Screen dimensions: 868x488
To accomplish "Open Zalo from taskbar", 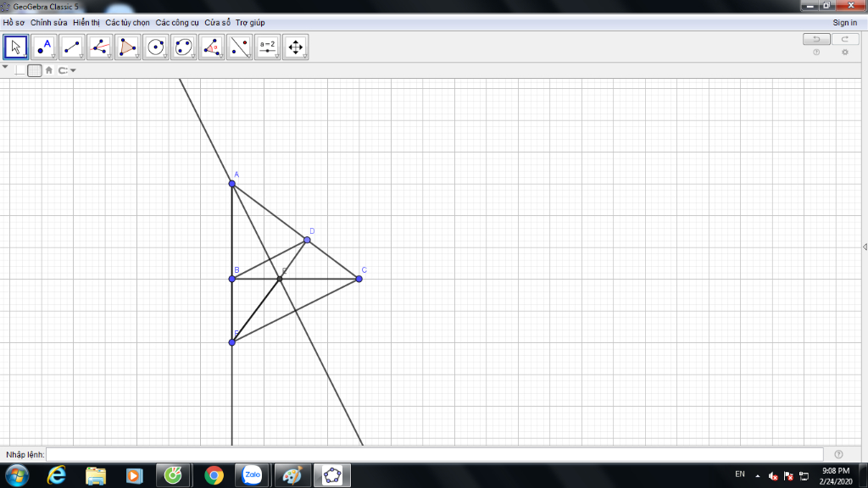I will 253,475.
